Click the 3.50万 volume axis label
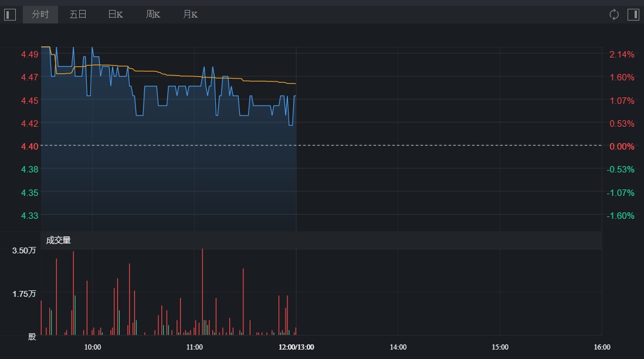 pyautogui.click(x=24, y=250)
